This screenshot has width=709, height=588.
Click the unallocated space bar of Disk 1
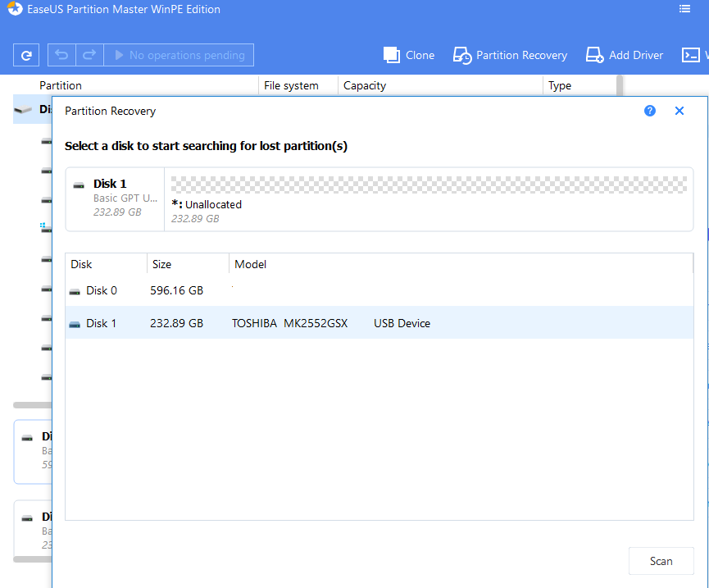pyautogui.click(x=429, y=185)
